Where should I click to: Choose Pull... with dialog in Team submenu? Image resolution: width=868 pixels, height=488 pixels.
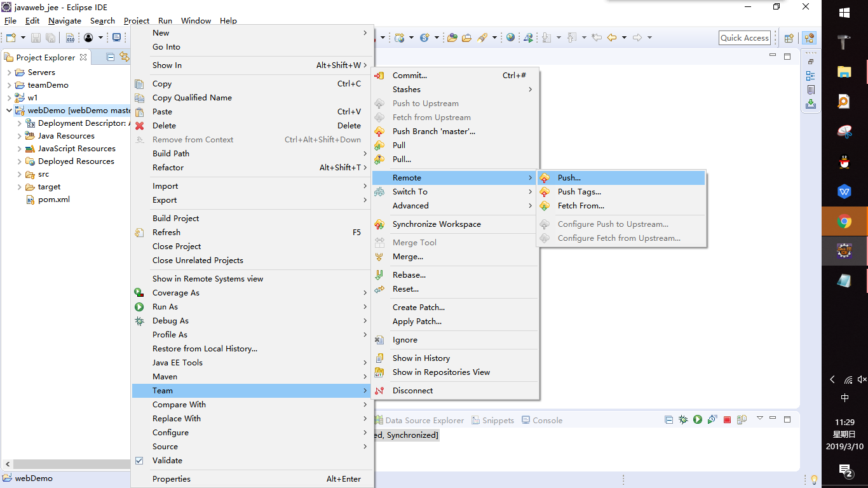click(455, 159)
